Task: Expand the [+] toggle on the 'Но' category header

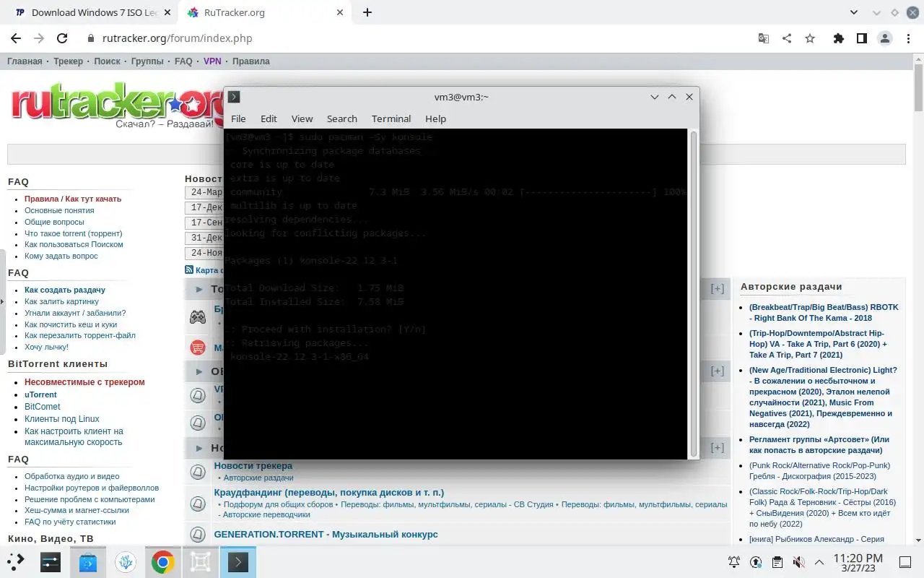Action: pos(717,448)
